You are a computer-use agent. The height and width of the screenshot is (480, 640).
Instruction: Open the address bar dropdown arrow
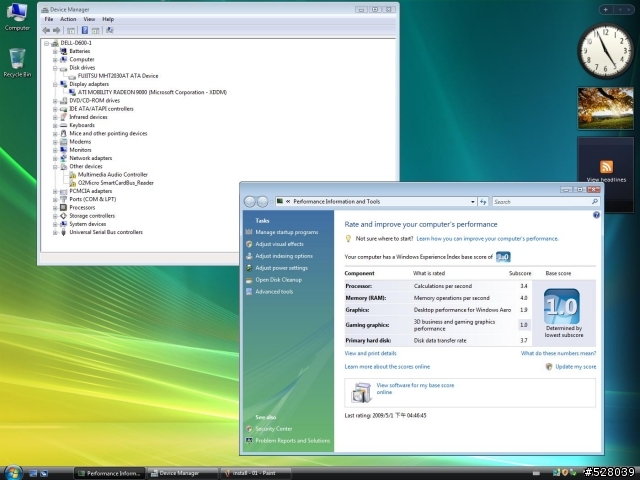point(473,202)
